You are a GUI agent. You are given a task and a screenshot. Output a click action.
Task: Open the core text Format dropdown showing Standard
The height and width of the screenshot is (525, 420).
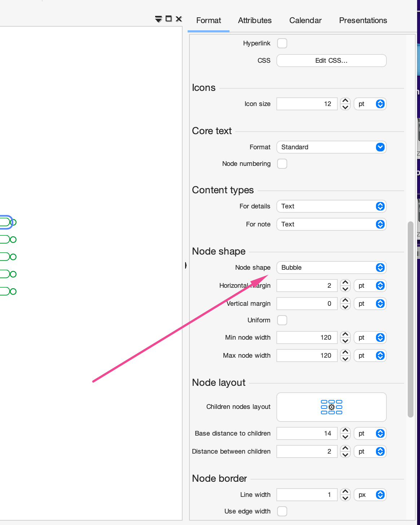click(x=331, y=147)
